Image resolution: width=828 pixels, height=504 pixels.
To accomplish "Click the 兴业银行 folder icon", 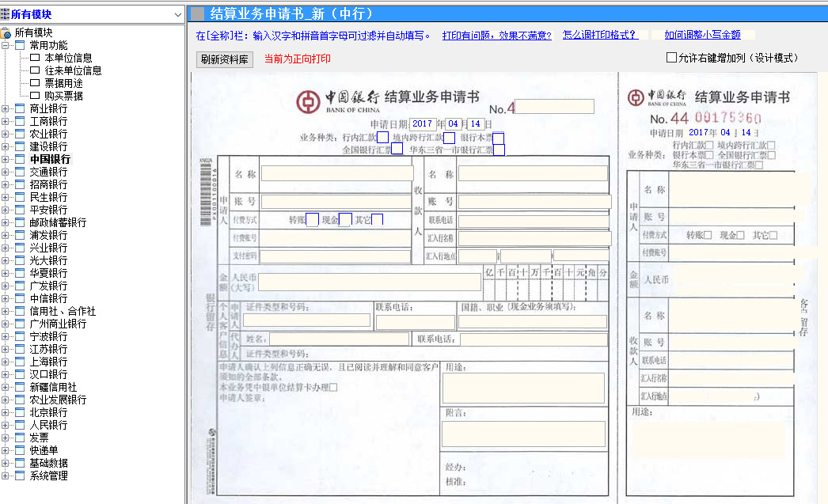I will pyautogui.click(x=20, y=248).
